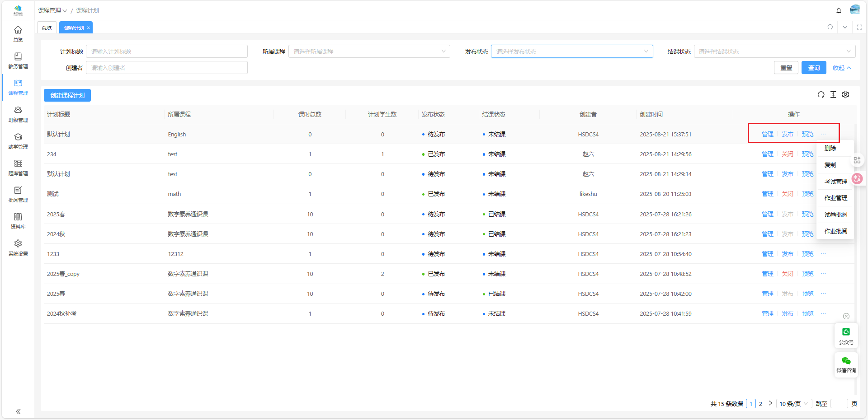Viewport: 868px width, 420px height.
Task: Open 资料库 in the left sidebar
Action: tap(18, 221)
